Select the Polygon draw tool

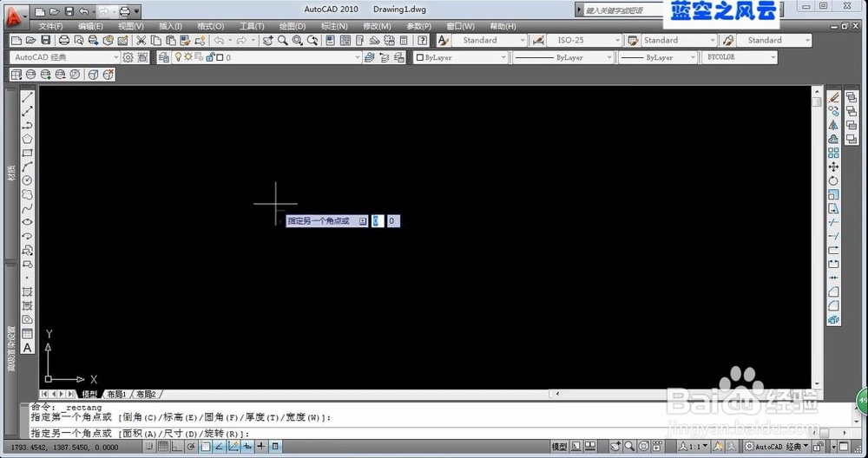27,139
